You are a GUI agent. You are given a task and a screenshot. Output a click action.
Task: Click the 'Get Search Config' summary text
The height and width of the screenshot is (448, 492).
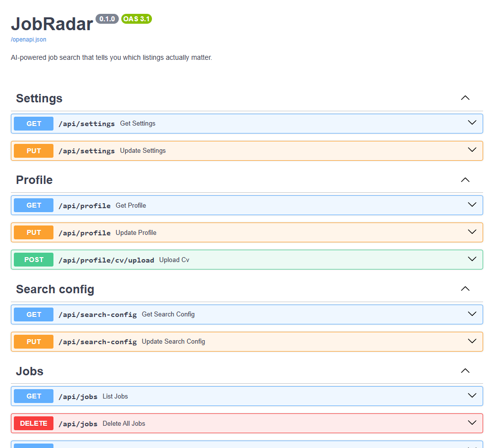point(168,314)
